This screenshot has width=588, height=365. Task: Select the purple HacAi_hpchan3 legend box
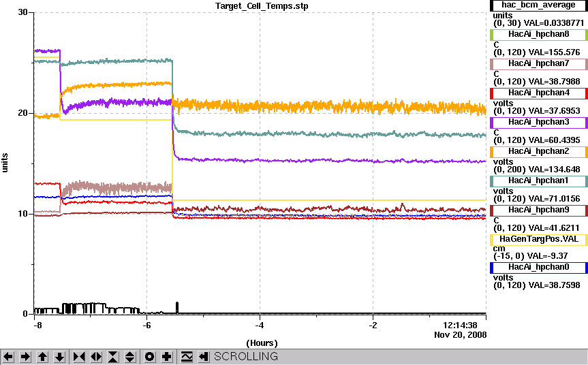pos(538,122)
